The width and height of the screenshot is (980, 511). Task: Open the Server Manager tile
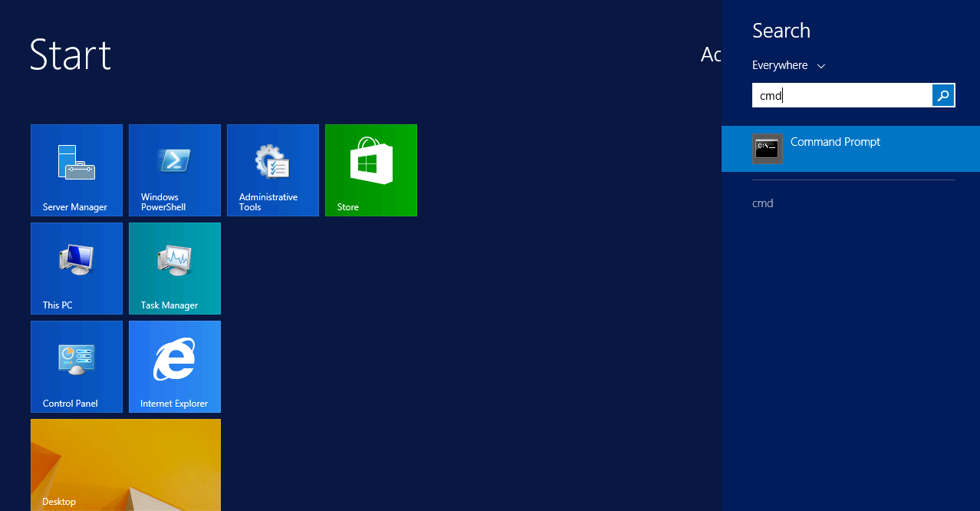(x=77, y=170)
